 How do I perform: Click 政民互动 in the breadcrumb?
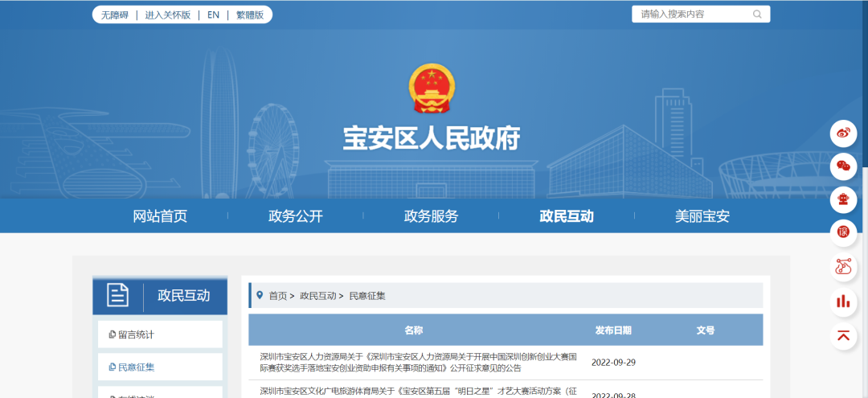(x=317, y=296)
